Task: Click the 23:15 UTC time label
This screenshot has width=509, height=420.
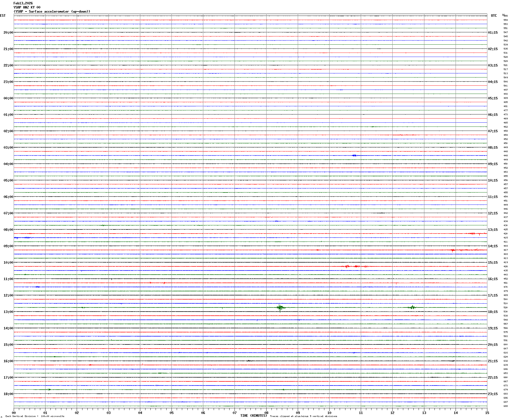Action: pos(493,394)
